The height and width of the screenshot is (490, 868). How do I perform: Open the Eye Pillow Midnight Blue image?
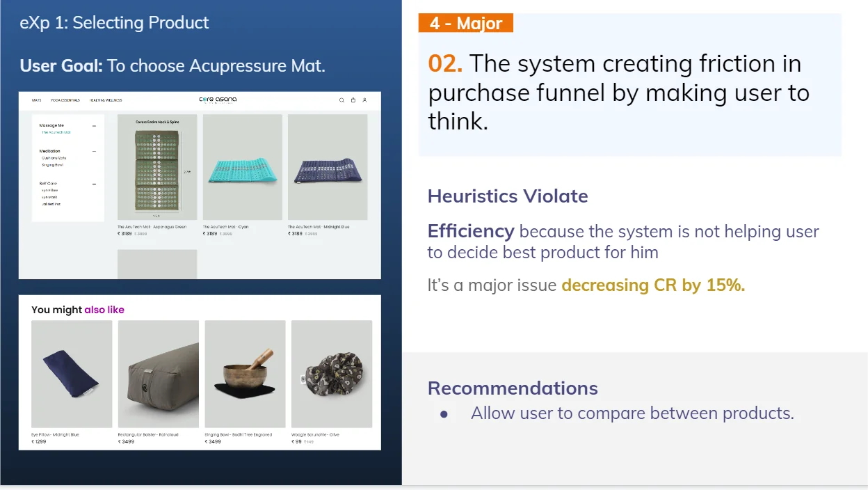[x=72, y=374]
